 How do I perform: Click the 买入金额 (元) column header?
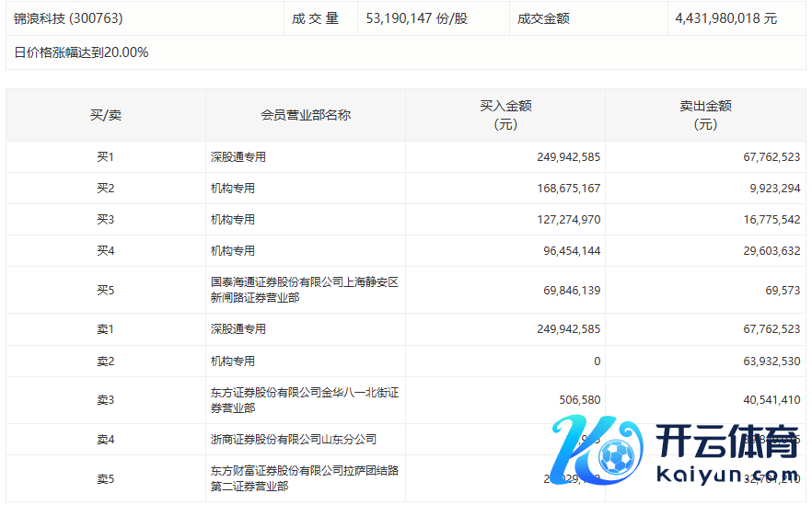pyautogui.click(x=505, y=115)
